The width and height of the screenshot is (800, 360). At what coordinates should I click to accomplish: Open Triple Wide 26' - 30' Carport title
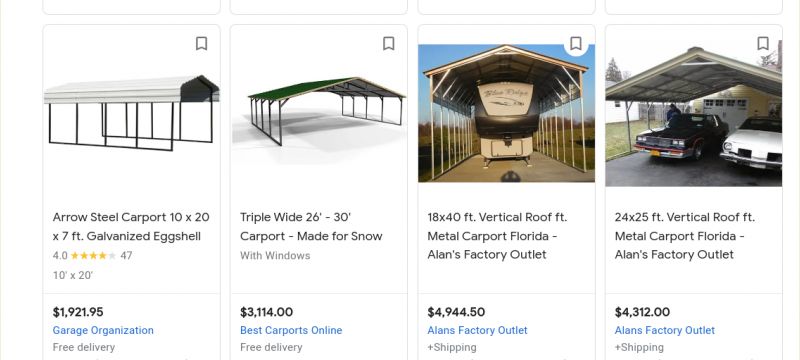(311, 226)
